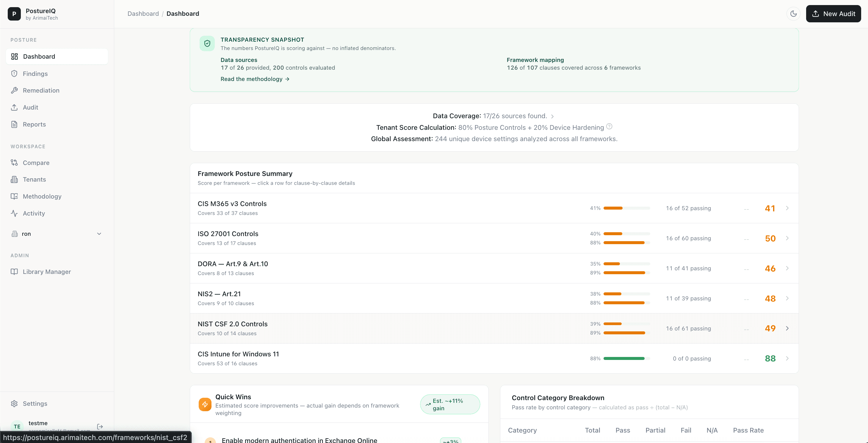Click the score 88 for CIS Intune
Image resolution: width=868 pixels, height=443 pixels.
770,358
